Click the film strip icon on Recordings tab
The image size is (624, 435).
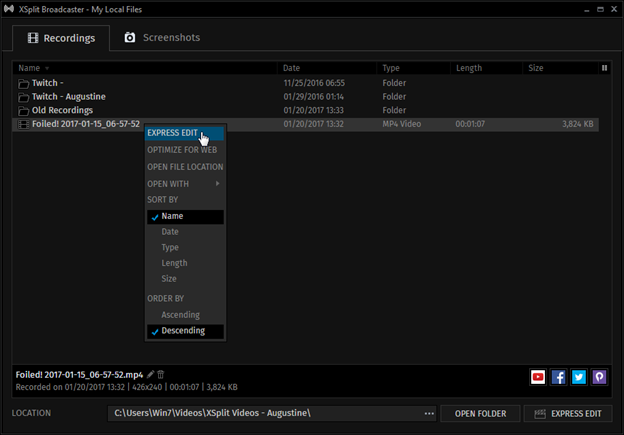[x=33, y=38]
